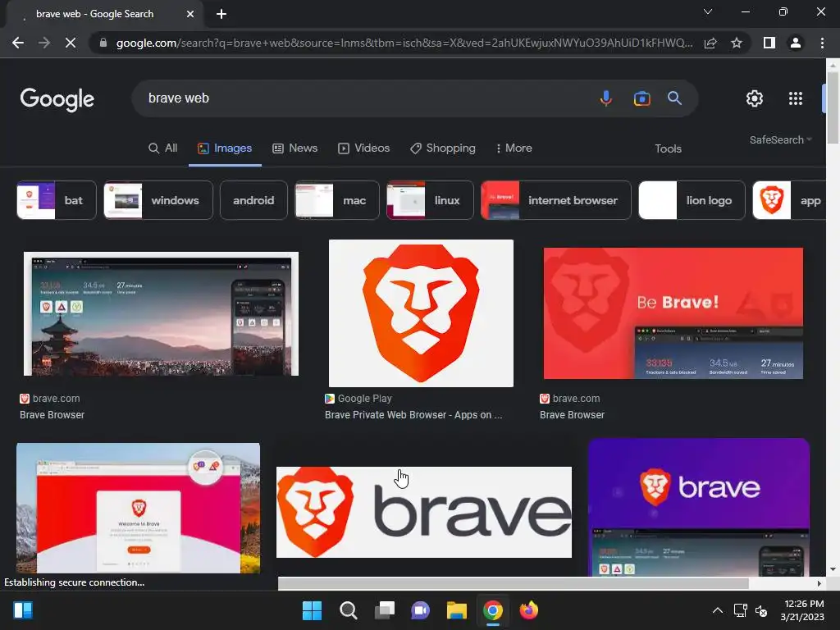Open the Tools filter options

(668, 148)
